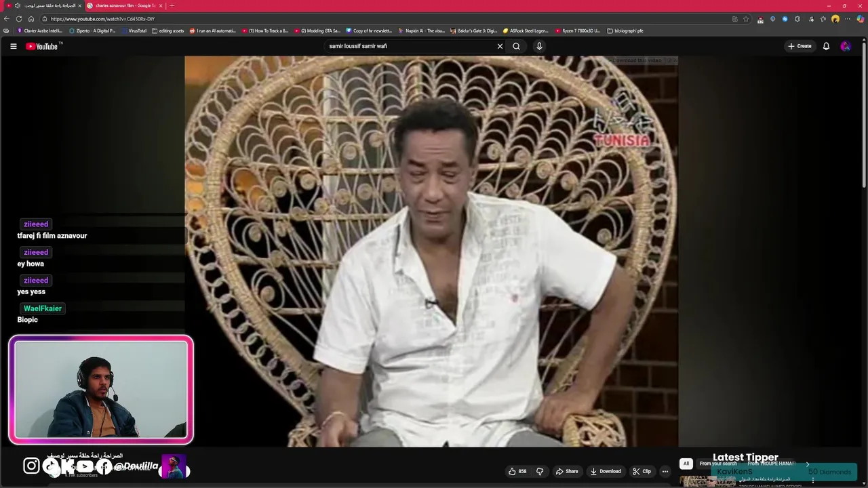Viewport: 868px width, 488px height.
Task: Mute the tab via the speaker icon
Action: click(18, 5)
